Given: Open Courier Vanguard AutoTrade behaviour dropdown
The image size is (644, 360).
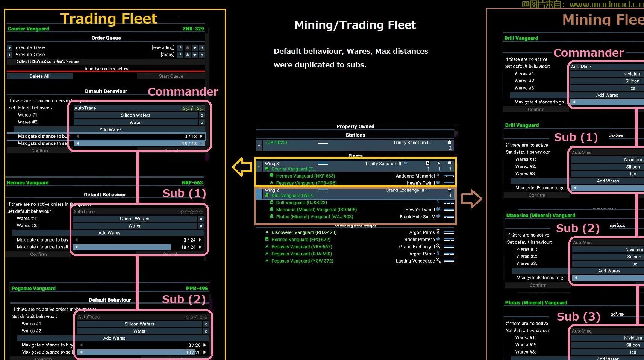Looking at the screenshot, I should [x=139, y=108].
